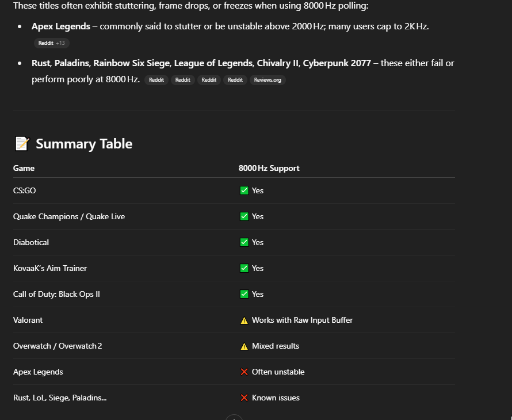
Task: Open the first Reddit chip after 'poorly at 8000 Hz'
Action: point(156,80)
